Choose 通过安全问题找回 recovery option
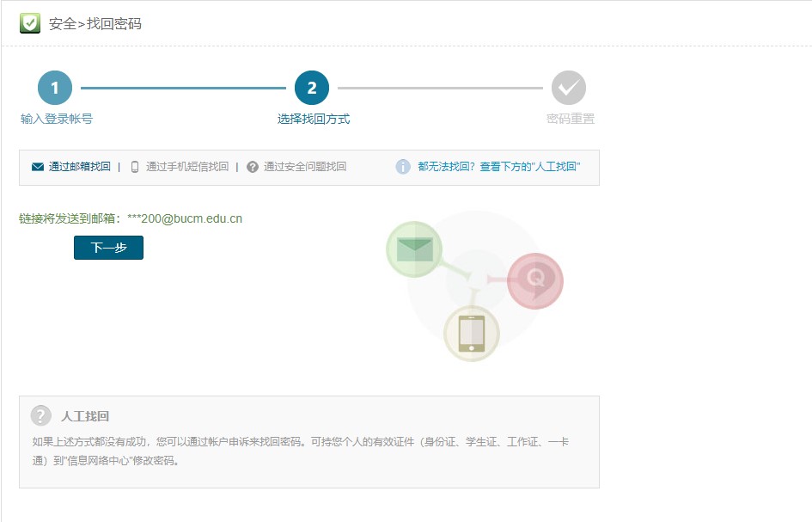Image resolution: width=812 pixels, height=522 pixels. tap(305, 167)
